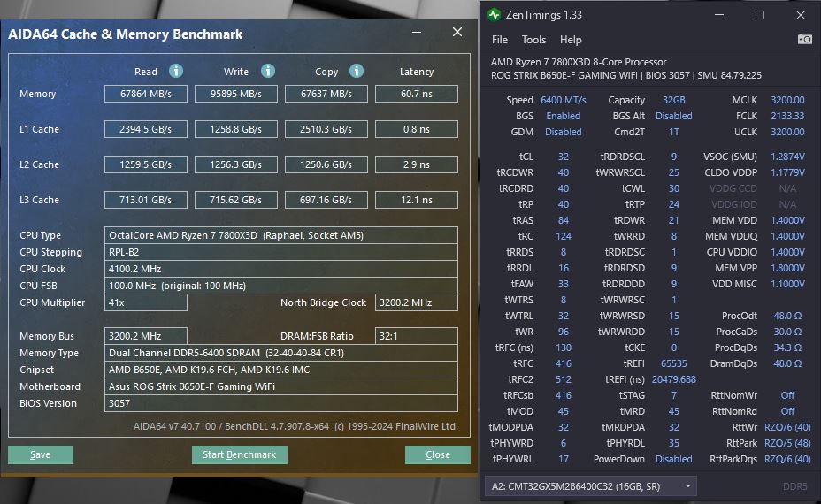821x504 pixels.
Task: Minimize the ZenTimings window
Action: coord(719,15)
